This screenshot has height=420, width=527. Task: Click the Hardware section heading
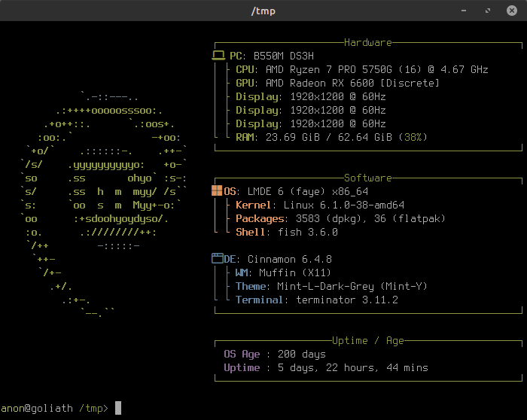coord(368,43)
